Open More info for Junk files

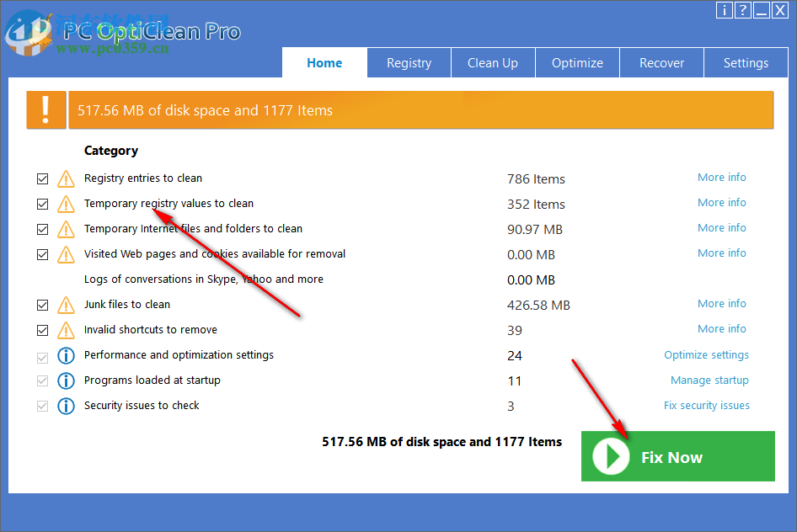pos(722,304)
